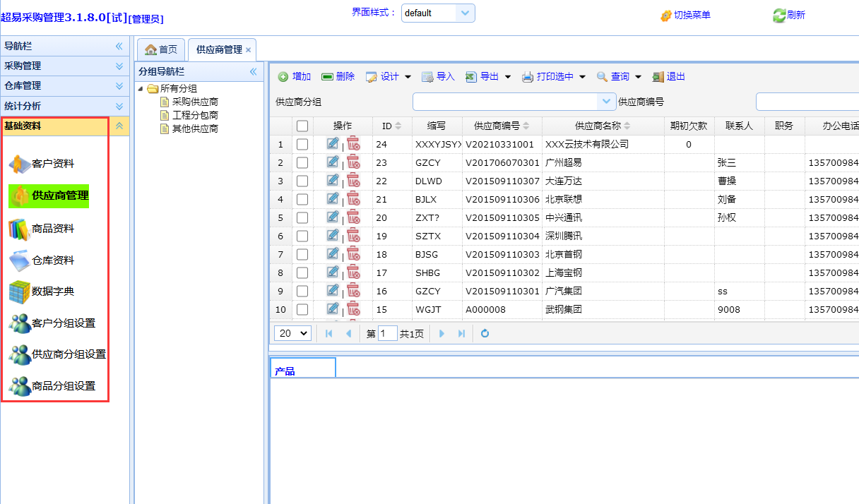859x504 pixels.
Task: Open 仓库资料 in the sidebar
Action: coord(20,260)
